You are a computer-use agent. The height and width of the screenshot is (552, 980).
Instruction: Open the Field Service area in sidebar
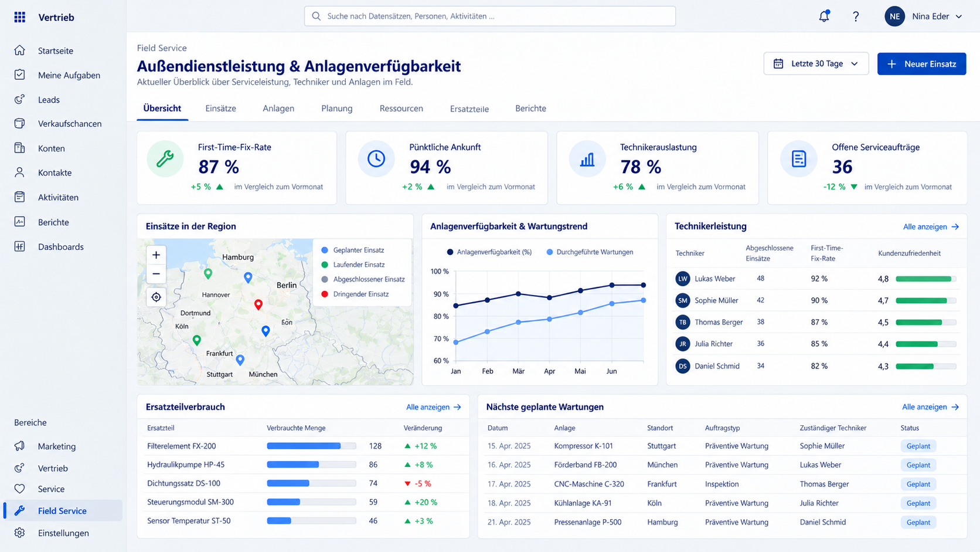click(x=62, y=511)
